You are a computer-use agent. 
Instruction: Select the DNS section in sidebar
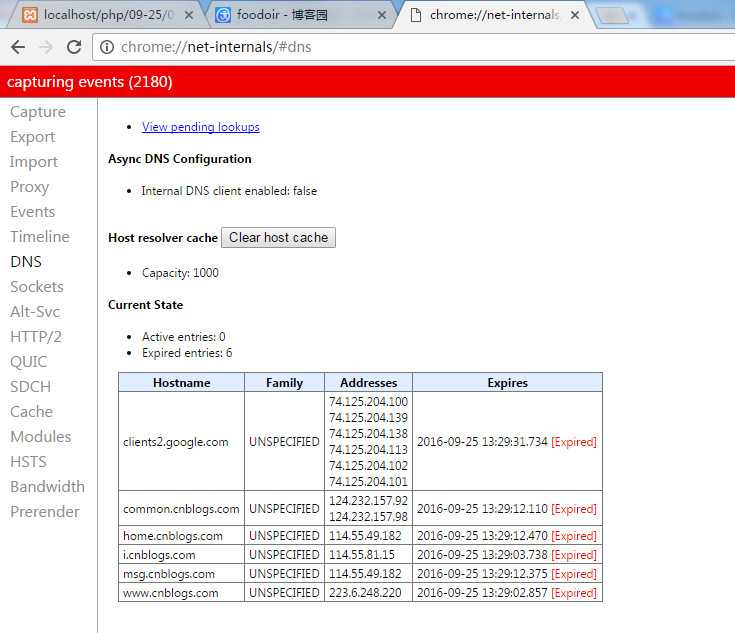coord(26,262)
